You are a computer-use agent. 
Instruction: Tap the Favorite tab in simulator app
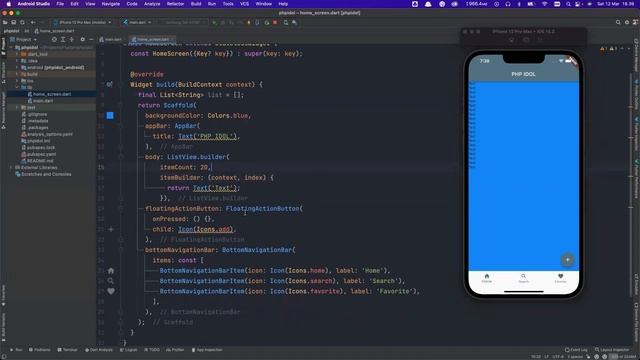[560, 278]
